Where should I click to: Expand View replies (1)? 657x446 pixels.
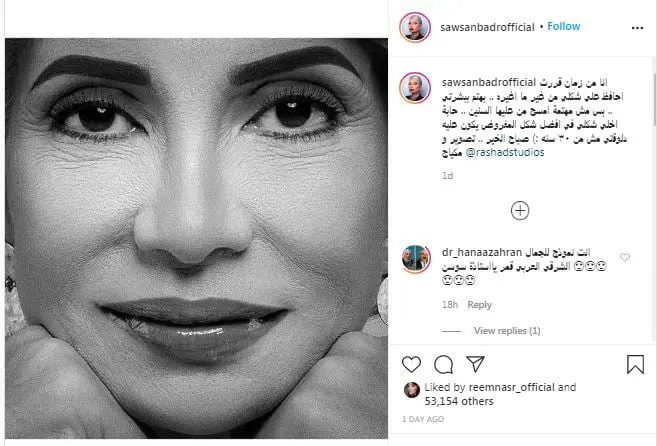[507, 331]
